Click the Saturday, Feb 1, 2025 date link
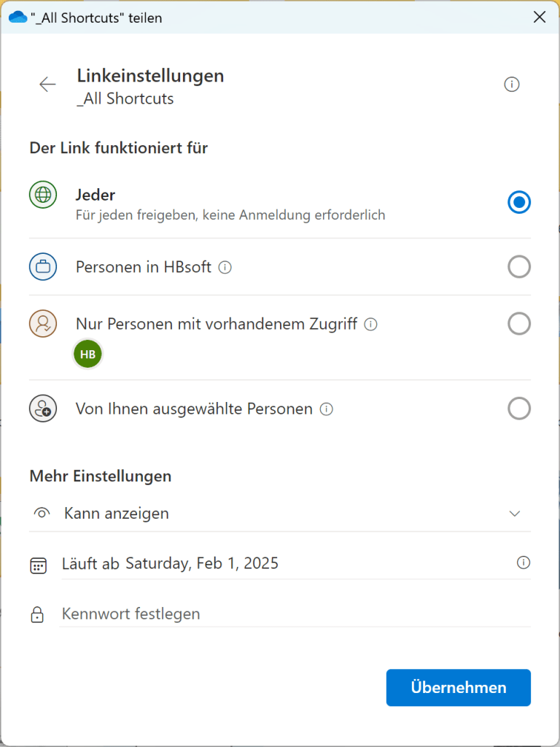This screenshot has width=560, height=747. click(203, 563)
